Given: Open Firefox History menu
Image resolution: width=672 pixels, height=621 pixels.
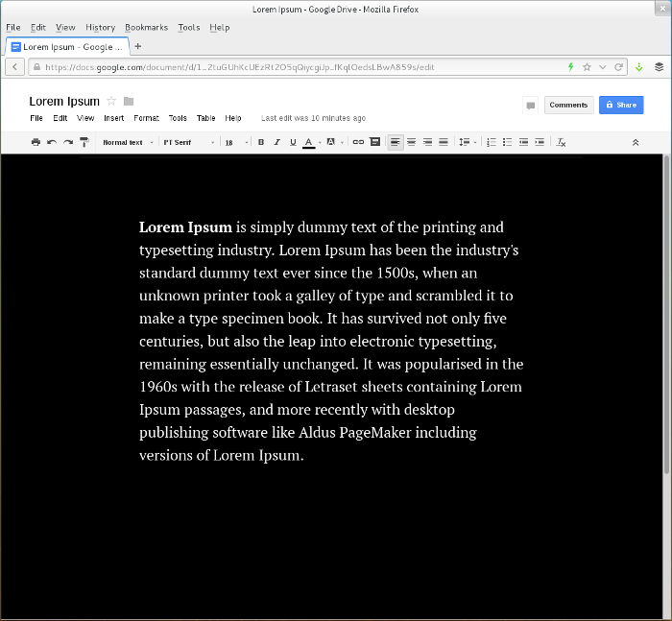Looking at the screenshot, I should click(100, 28).
